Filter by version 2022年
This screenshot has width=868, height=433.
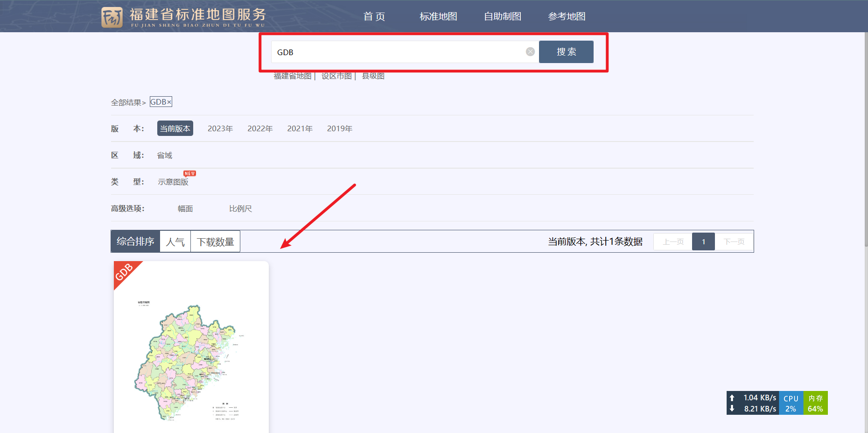tap(260, 128)
